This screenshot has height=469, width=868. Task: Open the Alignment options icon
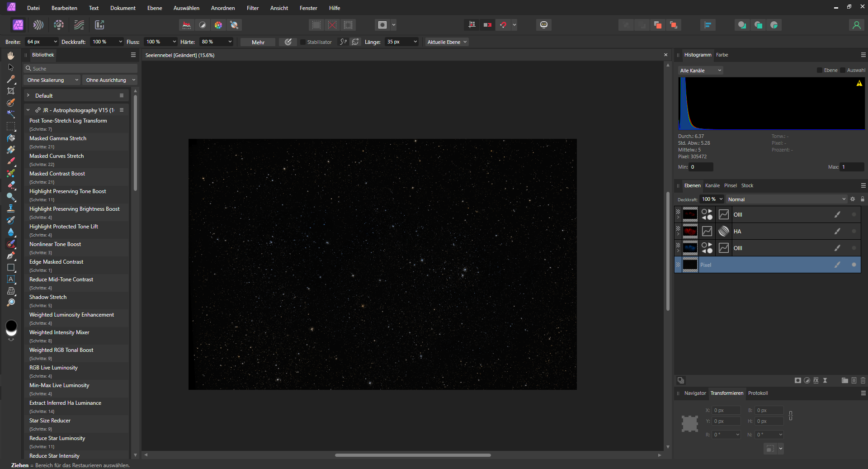click(708, 25)
